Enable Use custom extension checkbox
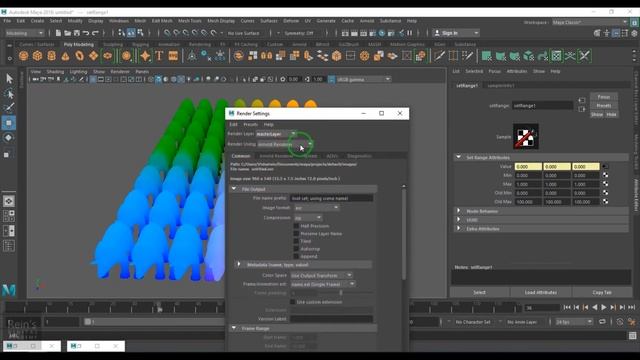 [x=292, y=302]
